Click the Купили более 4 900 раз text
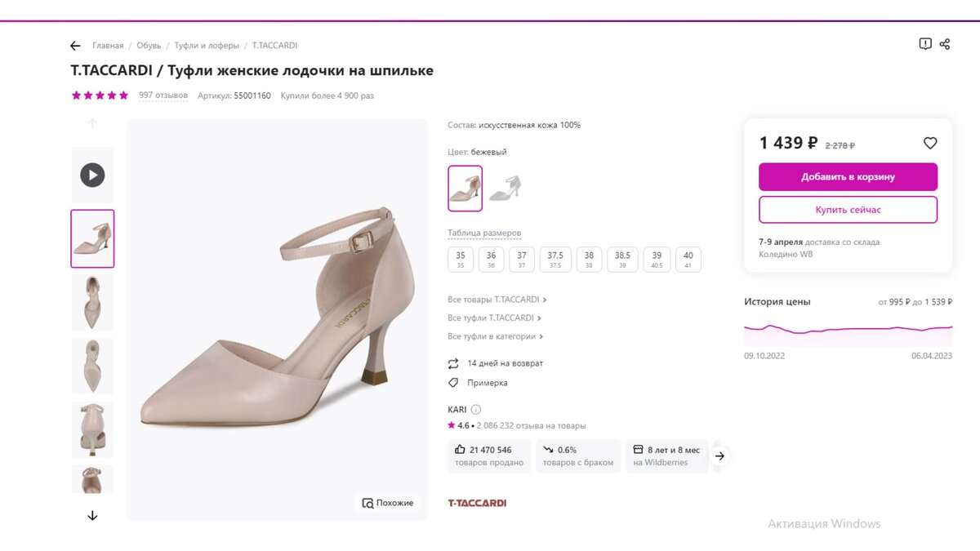This screenshot has width=980, height=551. 327,96
